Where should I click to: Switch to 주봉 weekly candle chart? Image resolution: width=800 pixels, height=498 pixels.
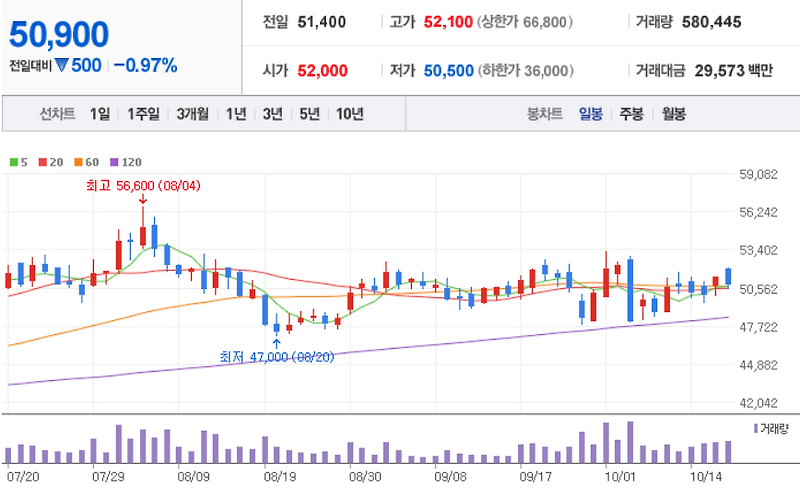(632, 113)
